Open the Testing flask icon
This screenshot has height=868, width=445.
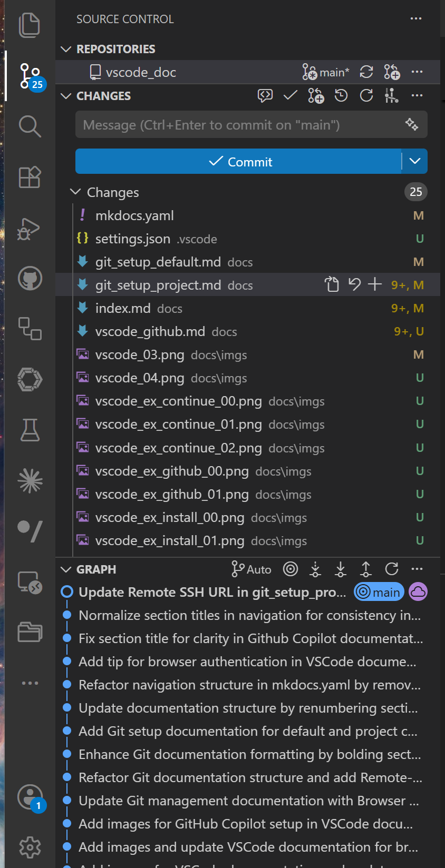click(30, 430)
